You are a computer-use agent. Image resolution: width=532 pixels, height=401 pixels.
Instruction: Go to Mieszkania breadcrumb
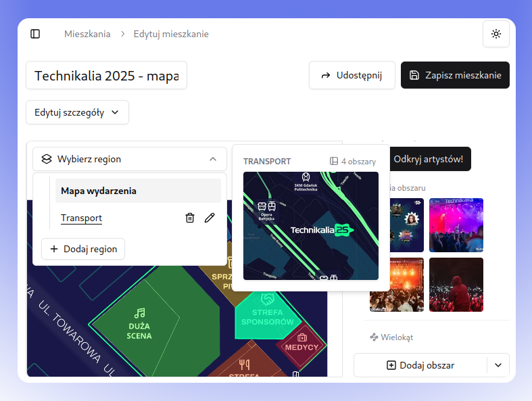click(87, 34)
